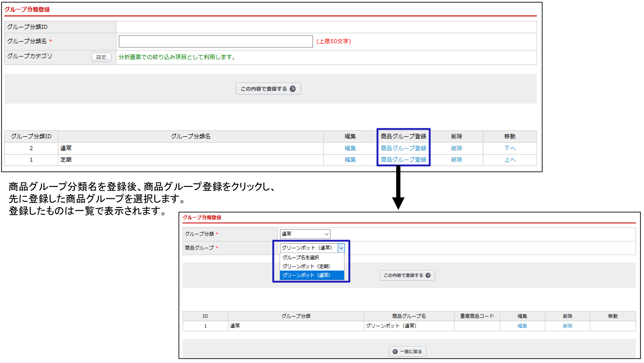Select グループ名を選択 option in dropdown list
Screen dimensions: 644x363
pos(301,257)
